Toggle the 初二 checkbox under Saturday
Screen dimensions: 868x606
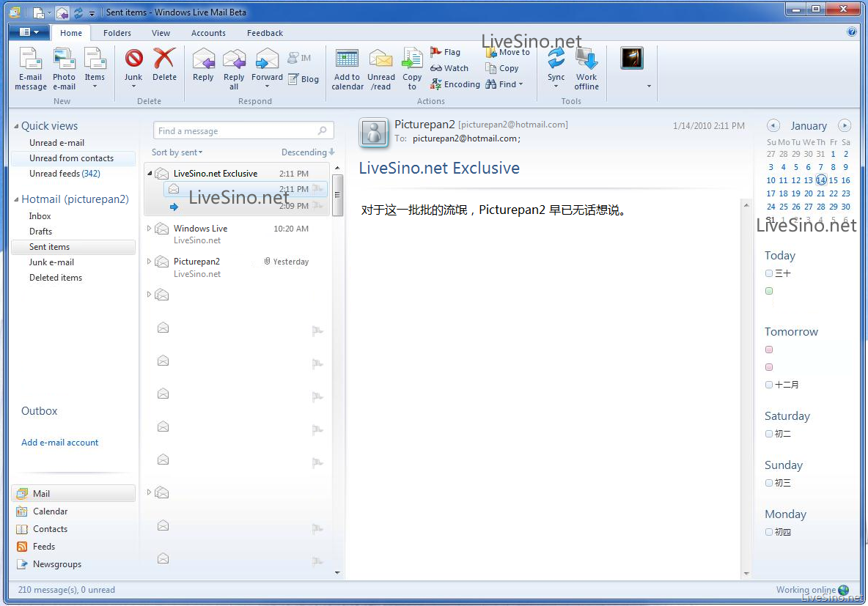click(x=769, y=434)
